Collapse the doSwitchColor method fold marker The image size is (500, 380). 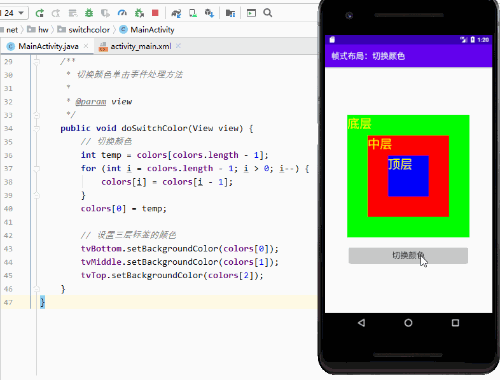[37, 128]
